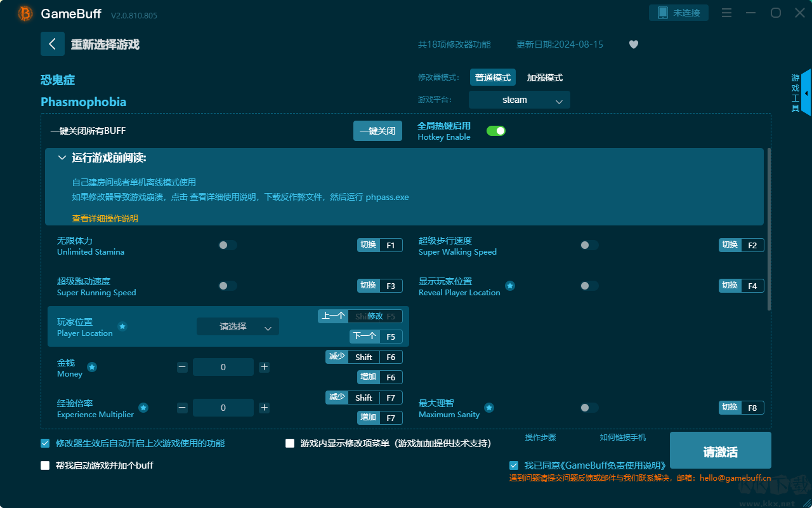Disable the Hotkey Enable toggle
Image resolution: width=812 pixels, height=508 pixels.
click(x=495, y=130)
